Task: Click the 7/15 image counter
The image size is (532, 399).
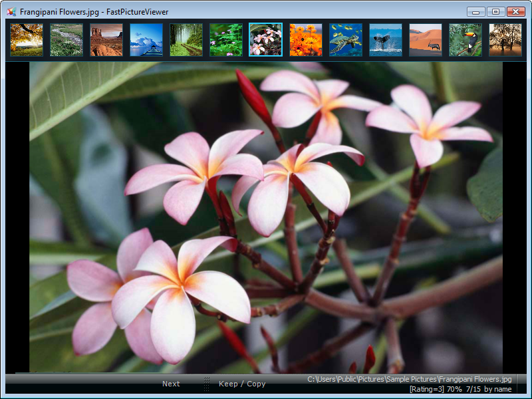Action: coord(473,389)
